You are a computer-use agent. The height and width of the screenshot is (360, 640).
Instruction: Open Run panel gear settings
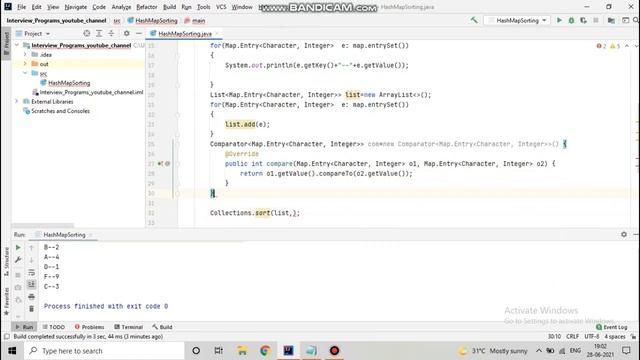pyautogui.click(x=624, y=234)
